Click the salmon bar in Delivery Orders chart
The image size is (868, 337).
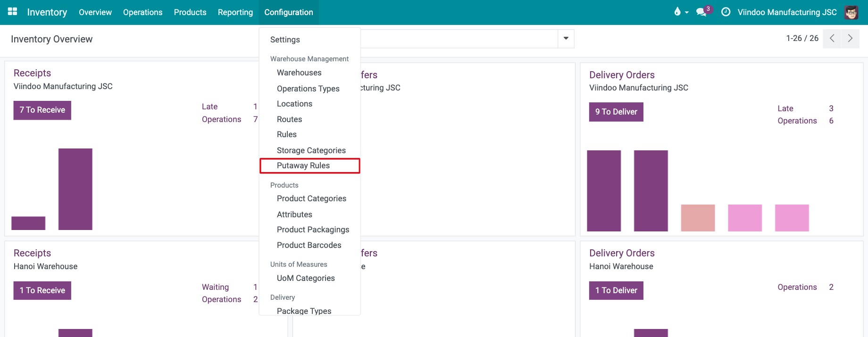pyautogui.click(x=698, y=218)
